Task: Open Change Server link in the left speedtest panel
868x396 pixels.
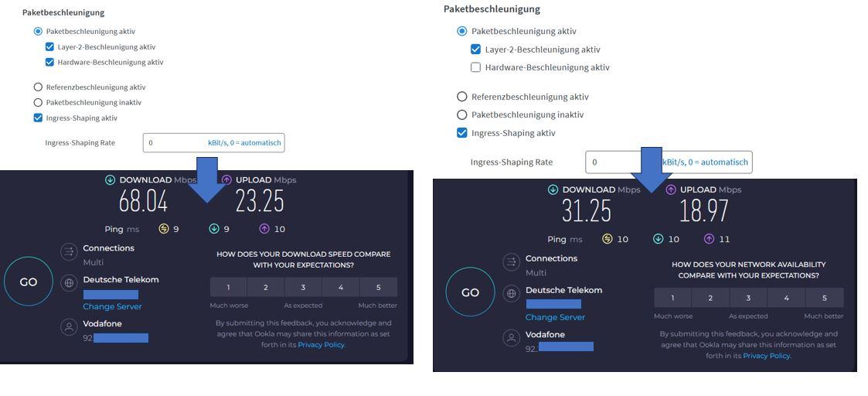Action: [x=112, y=306]
